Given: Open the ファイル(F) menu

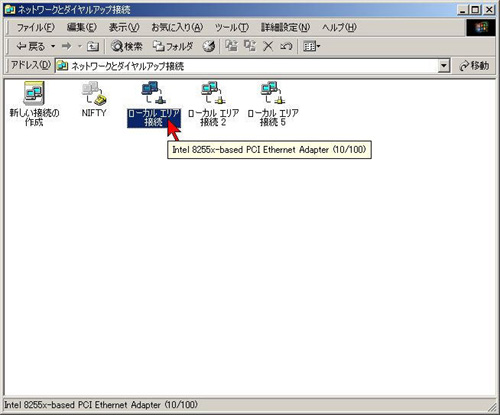Looking at the screenshot, I should click(36, 27).
